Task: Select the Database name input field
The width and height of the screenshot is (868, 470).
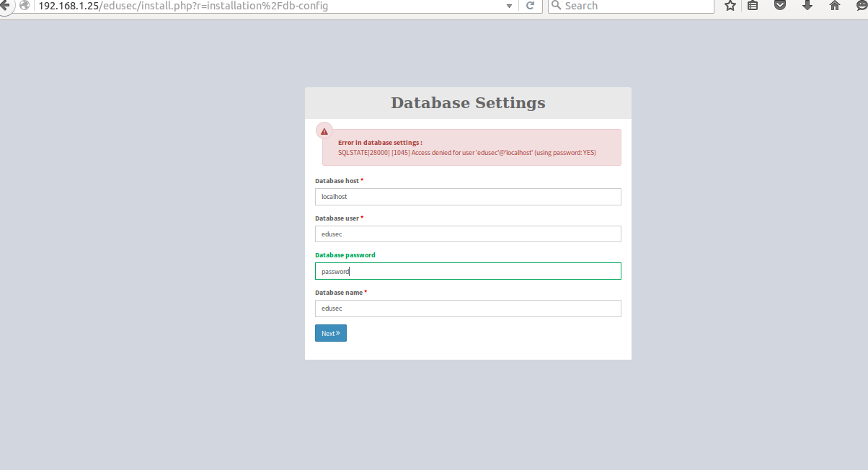Action: pos(468,309)
